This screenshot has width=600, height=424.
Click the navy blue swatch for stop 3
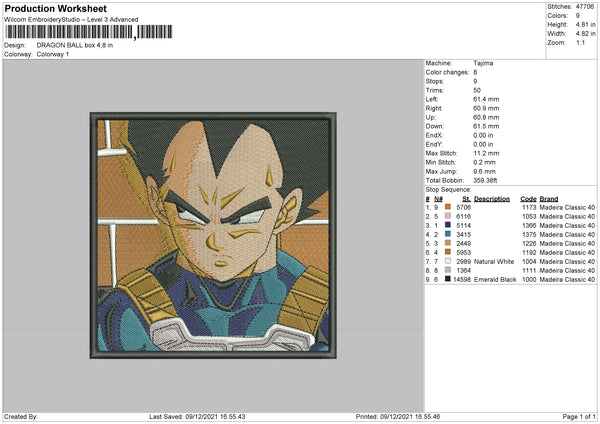448,225
